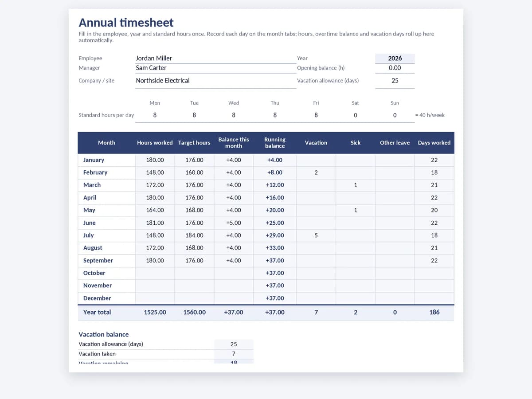Select Sunday standard hours cell
Viewport: 532px width, 399px height.
pos(395,115)
